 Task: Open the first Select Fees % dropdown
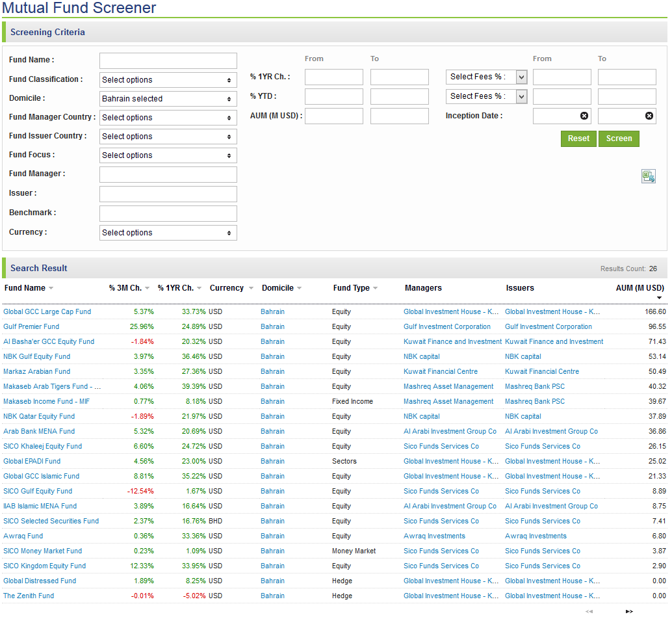[x=485, y=77]
